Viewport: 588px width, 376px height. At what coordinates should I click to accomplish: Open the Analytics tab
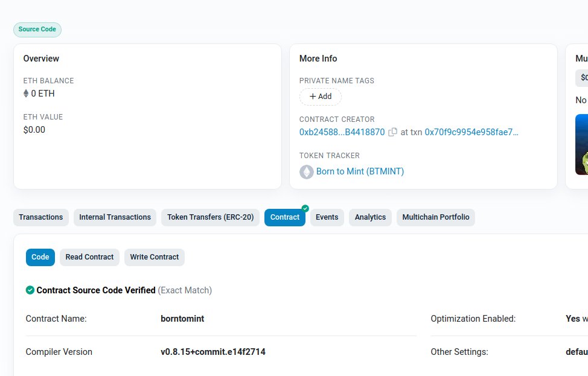[x=370, y=217]
